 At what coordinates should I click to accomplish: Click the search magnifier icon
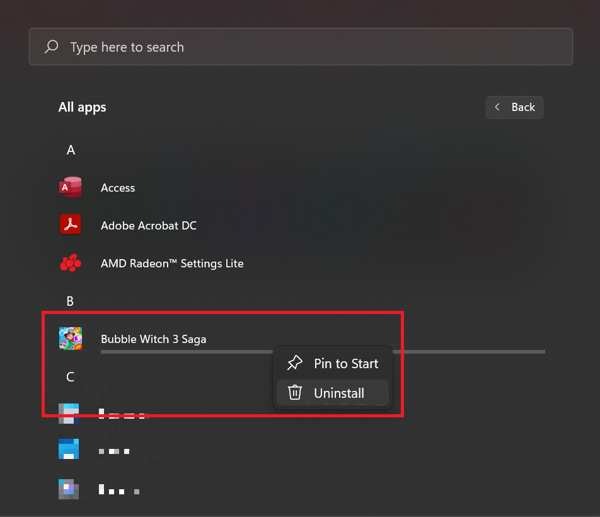(51, 47)
